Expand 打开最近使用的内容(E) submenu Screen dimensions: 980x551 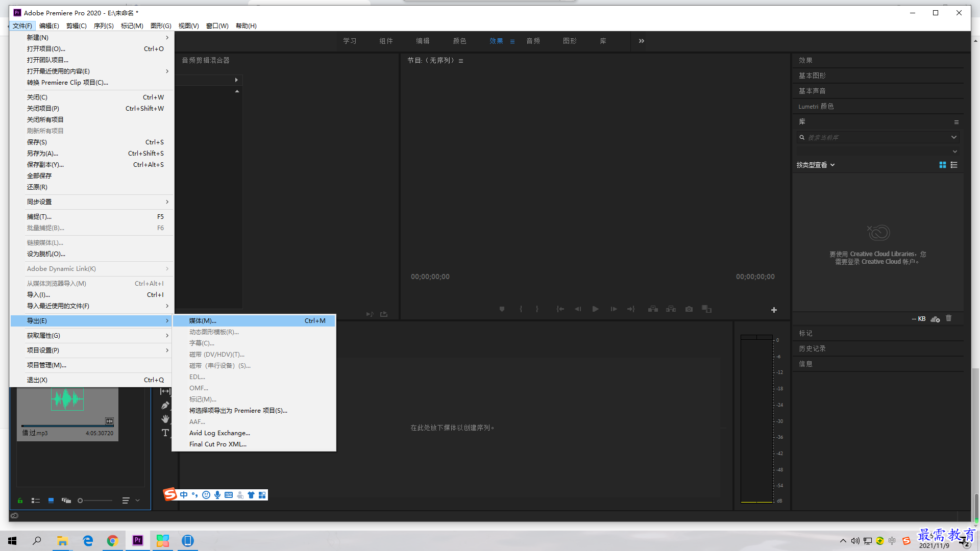pos(92,71)
